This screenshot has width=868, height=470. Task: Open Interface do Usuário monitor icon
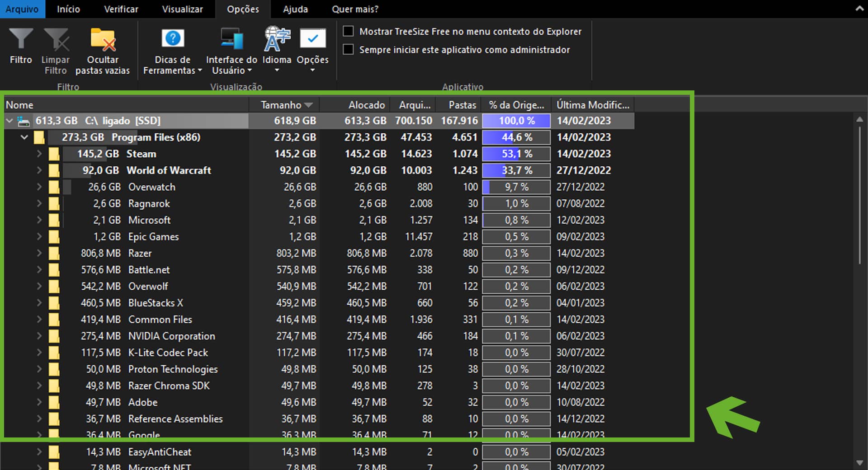231,38
